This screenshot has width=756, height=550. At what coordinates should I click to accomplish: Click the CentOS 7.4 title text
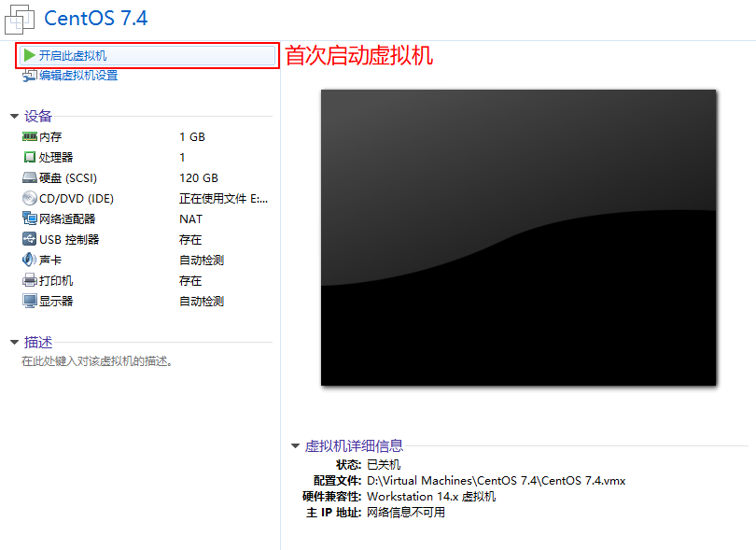click(96, 19)
